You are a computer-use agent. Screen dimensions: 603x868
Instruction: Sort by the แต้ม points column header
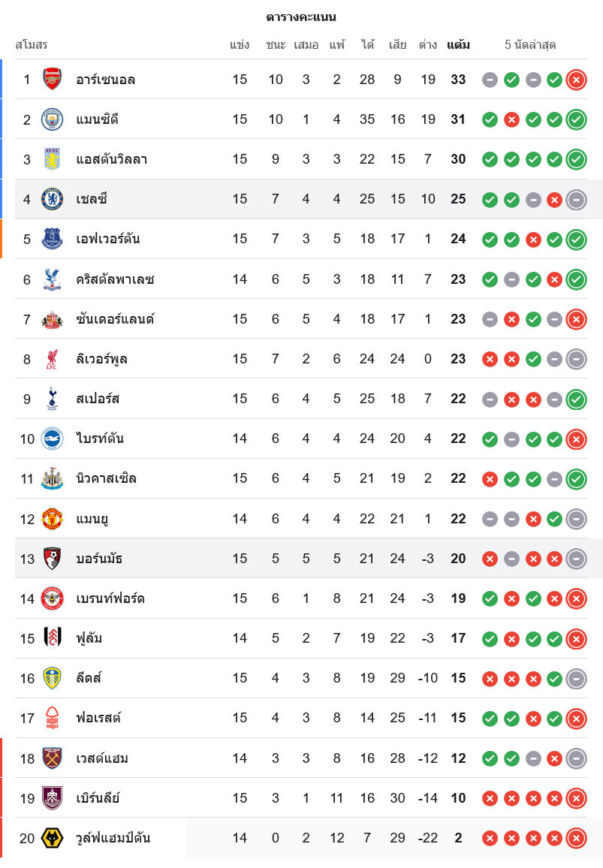pos(458,45)
